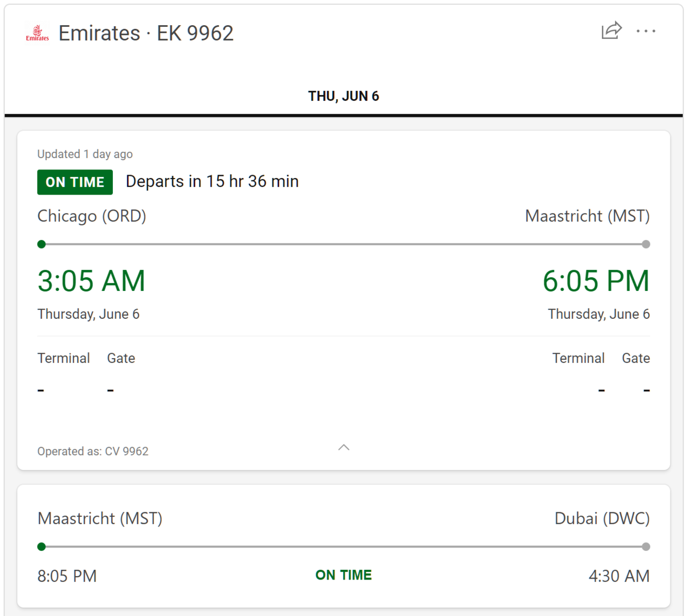Click the Dubai (DWC) destination label
This screenshot has width=688, height=616.
click(602, 518)
